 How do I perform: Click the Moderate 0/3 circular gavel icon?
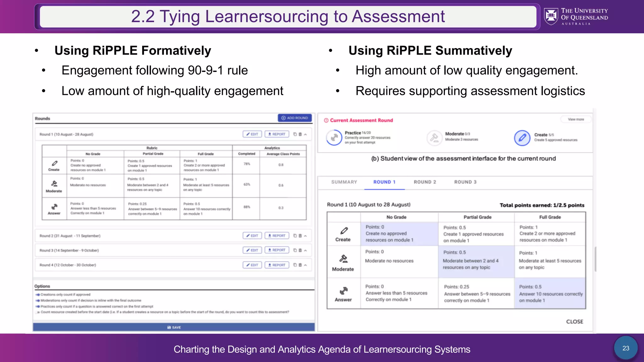coord(434,138)
